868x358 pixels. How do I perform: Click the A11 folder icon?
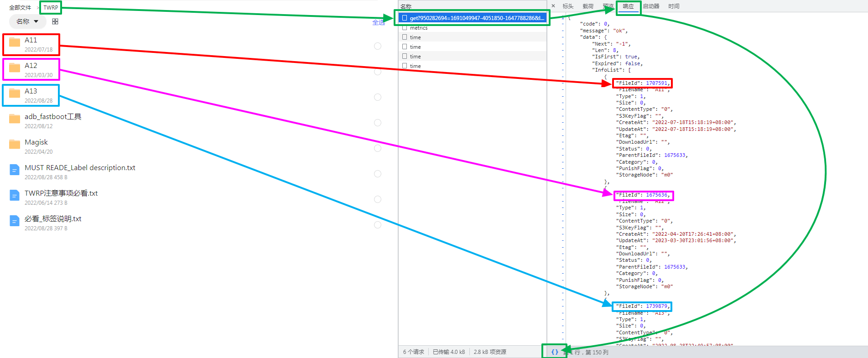point(15,42)
